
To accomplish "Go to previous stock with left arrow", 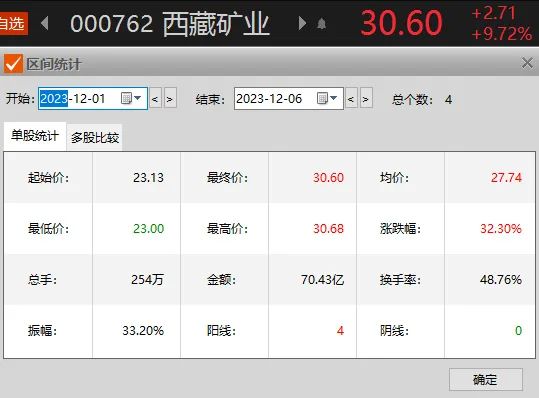I will [x=44, y=23].
